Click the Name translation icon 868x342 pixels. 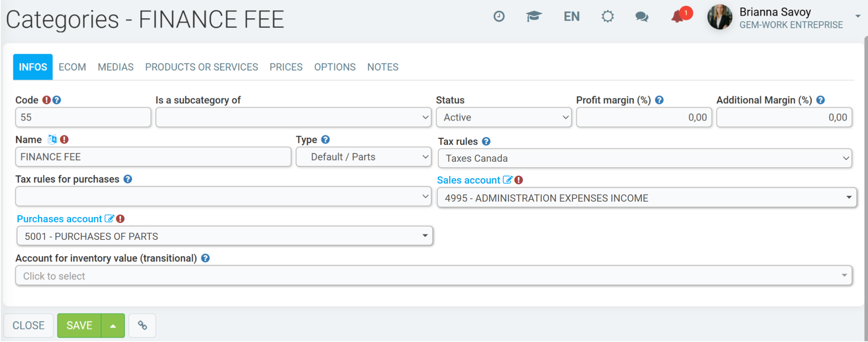point(52,139)
